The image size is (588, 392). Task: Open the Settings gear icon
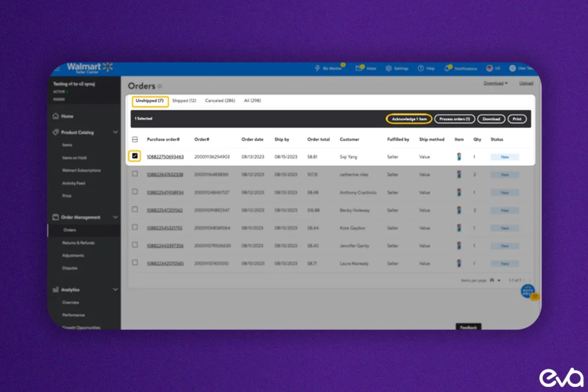[x=389, y=68]
